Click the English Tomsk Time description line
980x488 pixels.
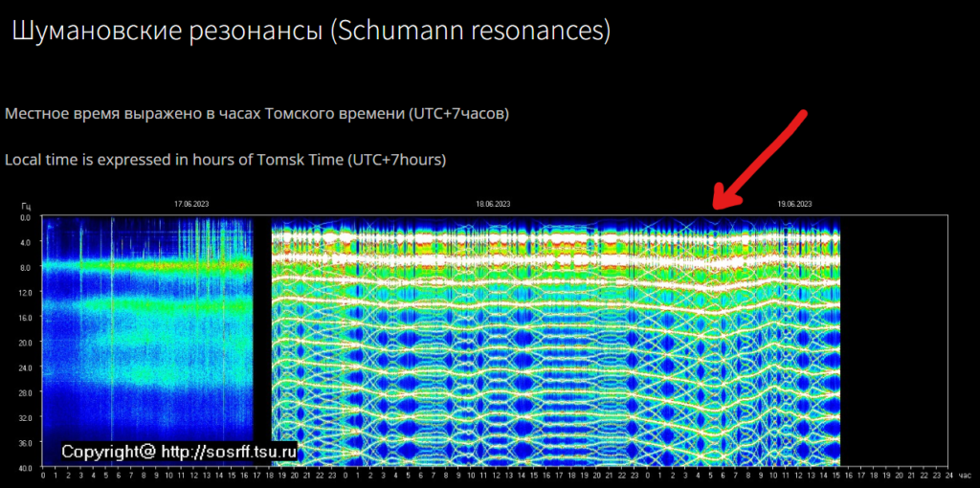[226, 160]
